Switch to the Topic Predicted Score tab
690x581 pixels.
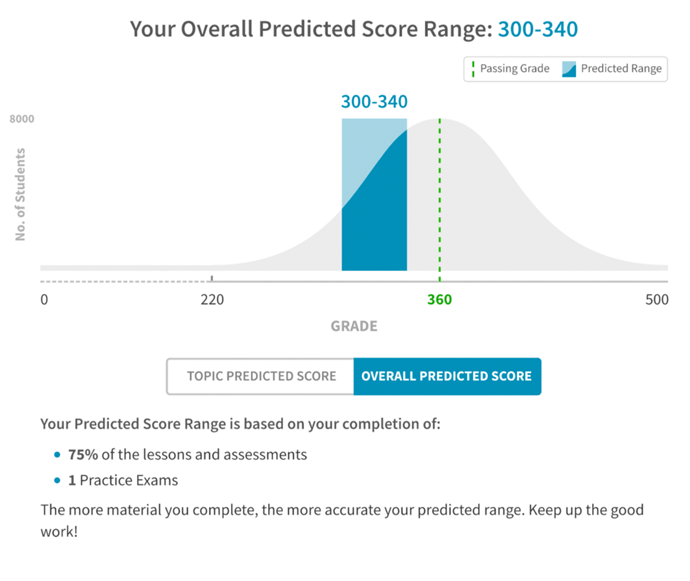pyautogui.click(x=260, y=377)
